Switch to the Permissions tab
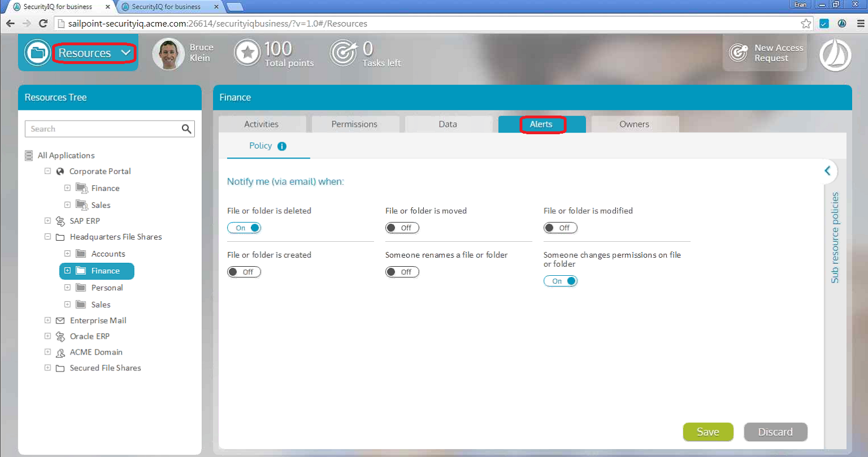This screenshot has width=868, height=457. 355,124
